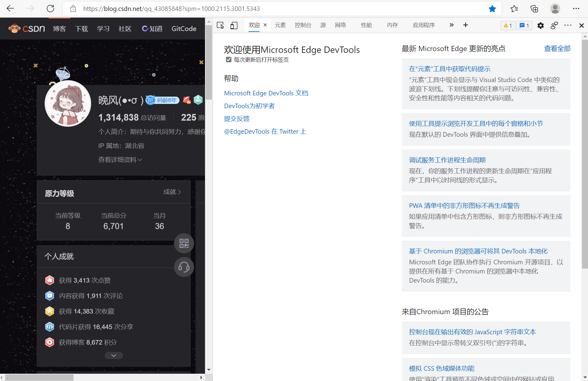This screenshot has height=381, width=588.
Task: Click 查看全部 link
Action: pos(557,49)
